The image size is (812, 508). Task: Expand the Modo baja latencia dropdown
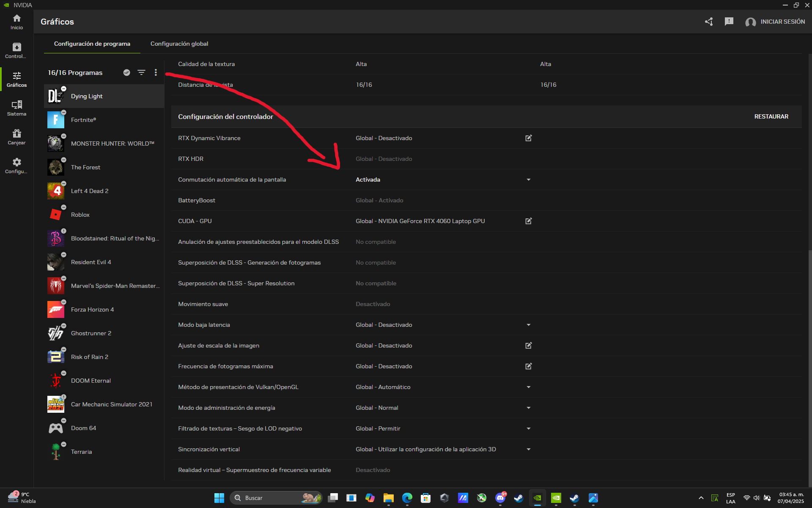click(528, 325)
